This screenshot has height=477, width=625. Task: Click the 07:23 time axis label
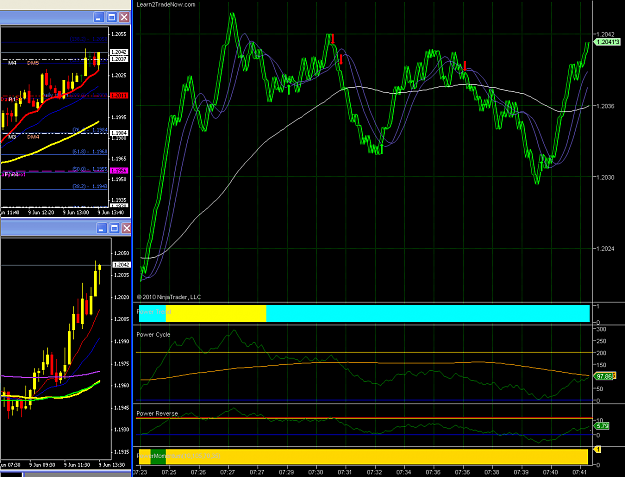[x=140, y=473]
